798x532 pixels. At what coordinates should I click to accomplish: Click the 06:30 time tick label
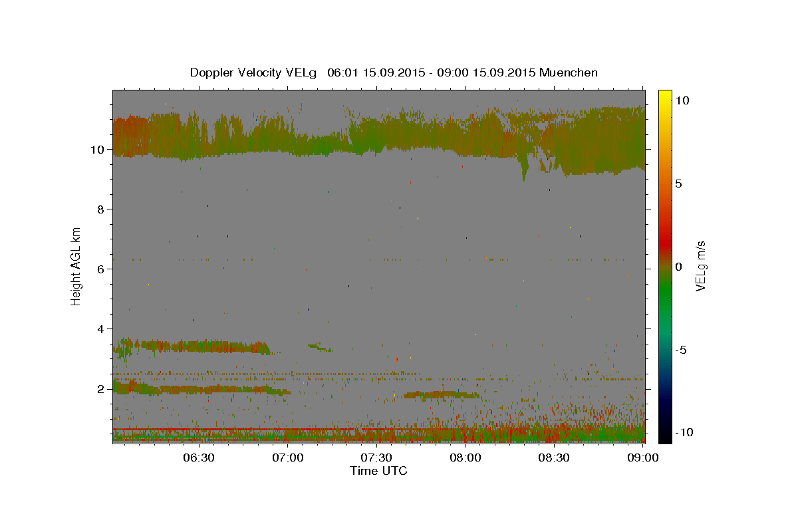[x=198, y=458]
